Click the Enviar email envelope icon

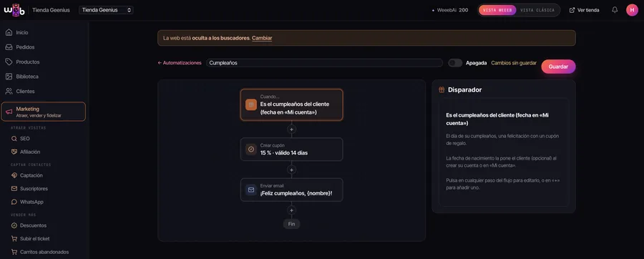click(251, 190)
